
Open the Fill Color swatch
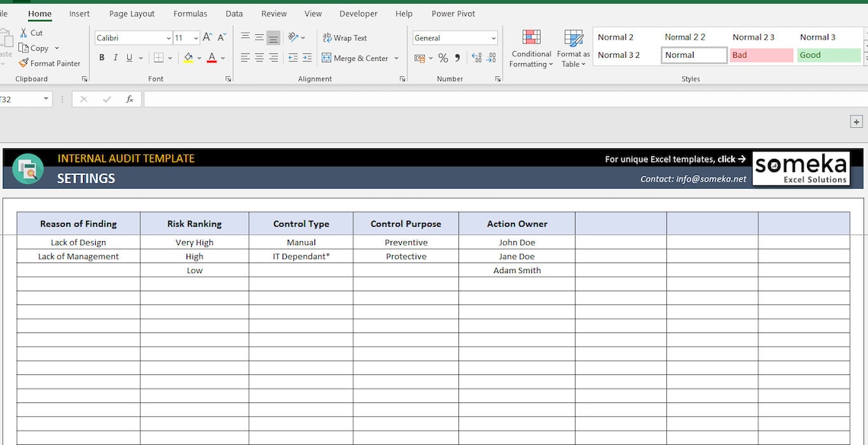190,57
